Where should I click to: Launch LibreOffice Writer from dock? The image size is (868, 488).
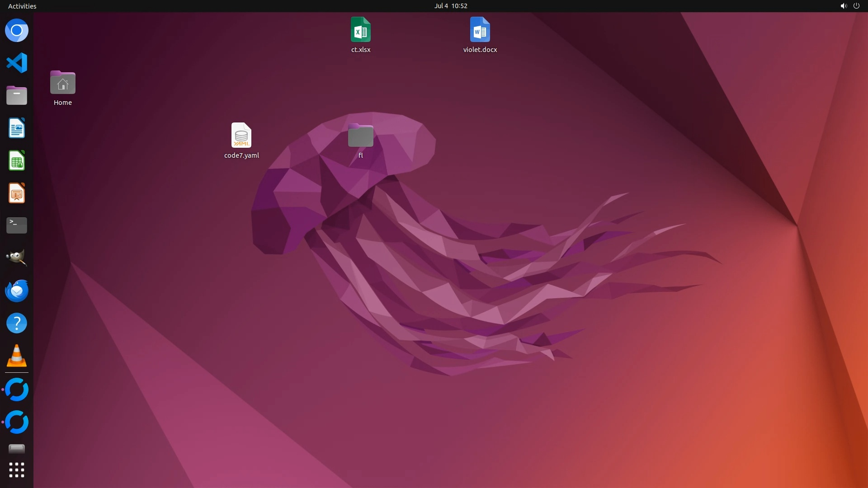point(17,128)
